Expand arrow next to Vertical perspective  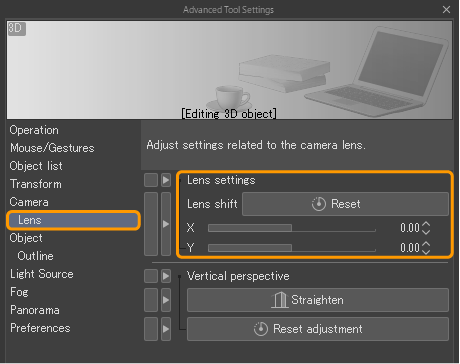pyautogui.click(x=166, y=276)
